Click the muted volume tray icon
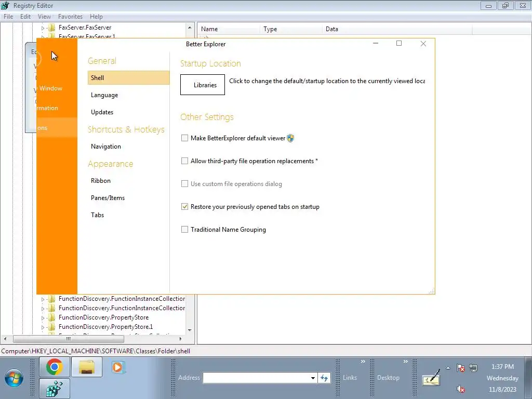532x399 pixels. (460, 389)
